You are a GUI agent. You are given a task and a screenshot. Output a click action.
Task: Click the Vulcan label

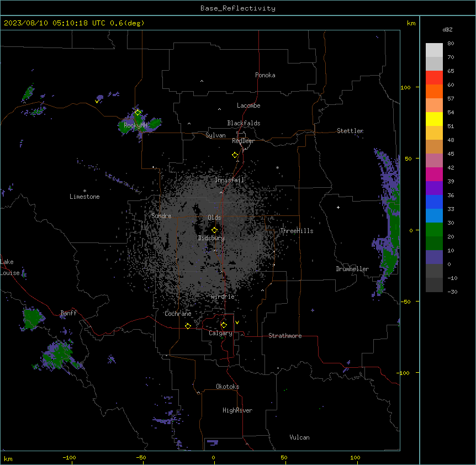click(x=299, y=437)
